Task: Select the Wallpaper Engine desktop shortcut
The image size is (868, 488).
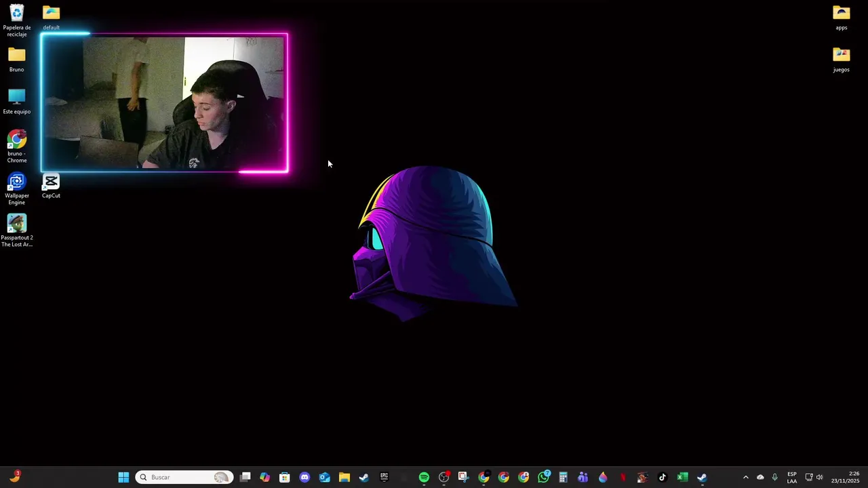Action: click(x=17, y=189)
